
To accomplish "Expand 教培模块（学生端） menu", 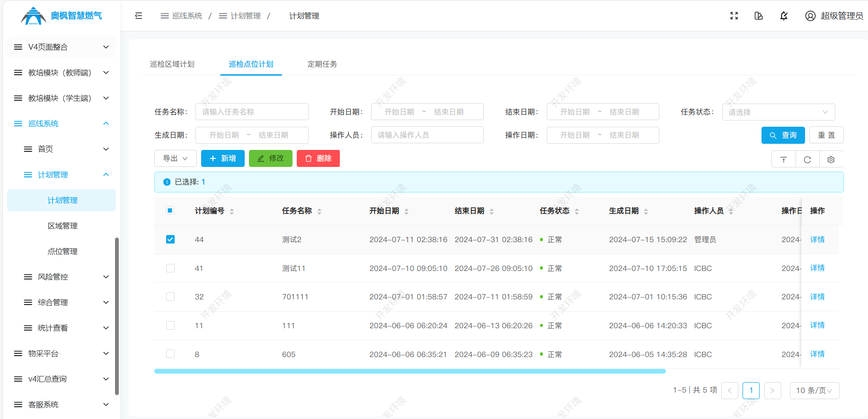I will pos(62,98).
